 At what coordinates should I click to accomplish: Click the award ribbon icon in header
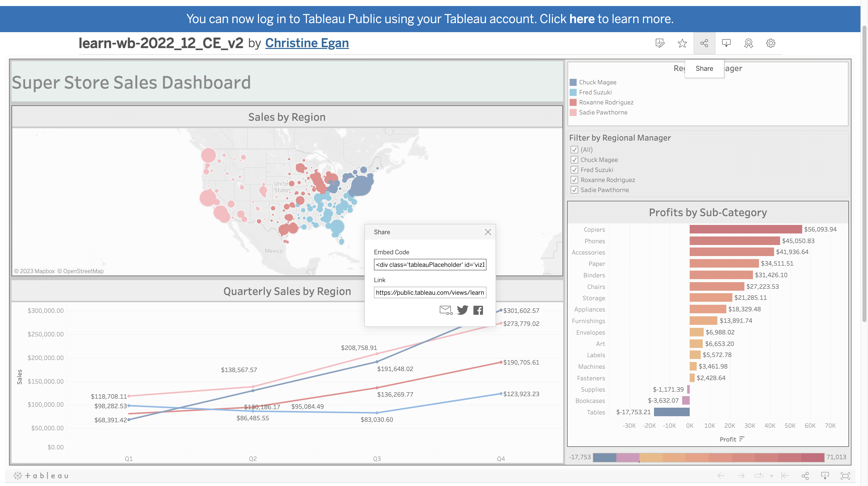click(x=748, y=43)
